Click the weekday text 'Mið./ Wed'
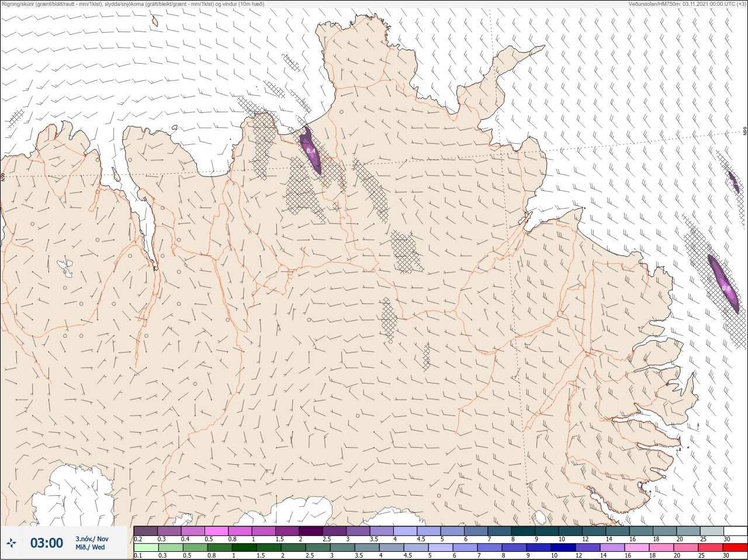The image size is (748, 560). pos(90,547)
